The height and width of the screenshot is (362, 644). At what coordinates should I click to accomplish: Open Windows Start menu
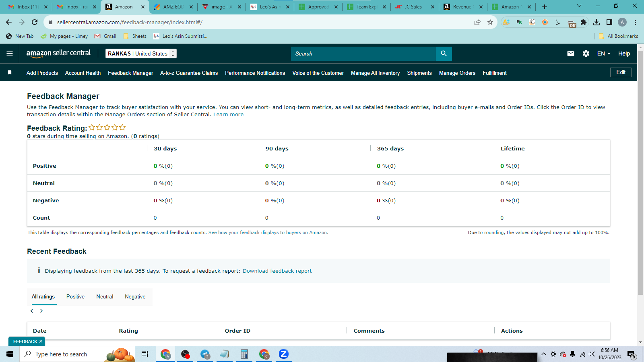pyautogui.click(x=10, y=354)
